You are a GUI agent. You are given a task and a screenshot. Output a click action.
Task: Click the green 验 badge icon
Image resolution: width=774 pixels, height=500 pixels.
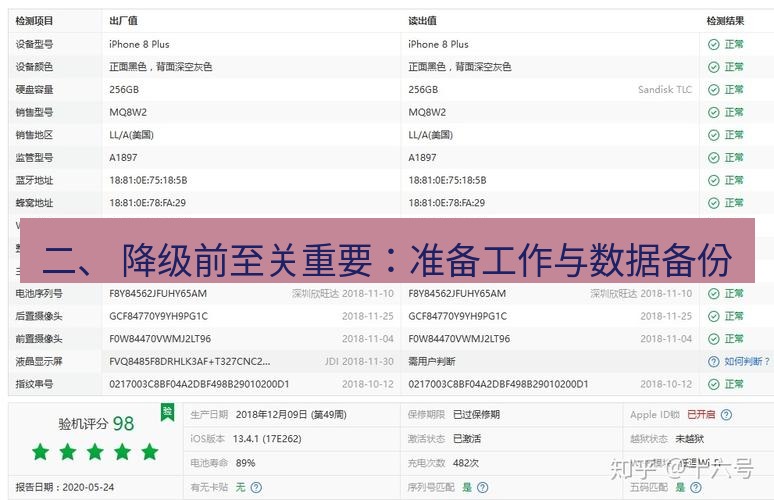tap(168, 412)
